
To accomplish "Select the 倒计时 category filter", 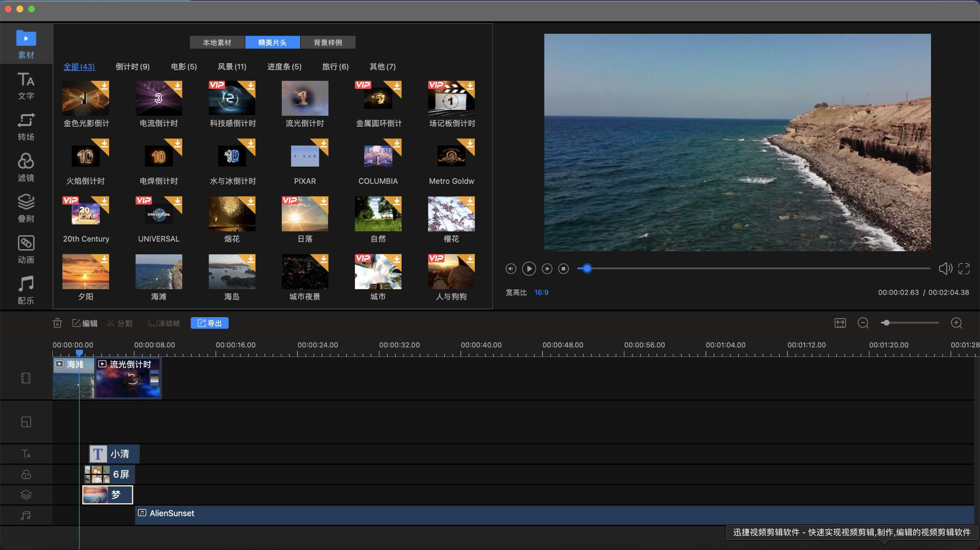I will [132, 67].
